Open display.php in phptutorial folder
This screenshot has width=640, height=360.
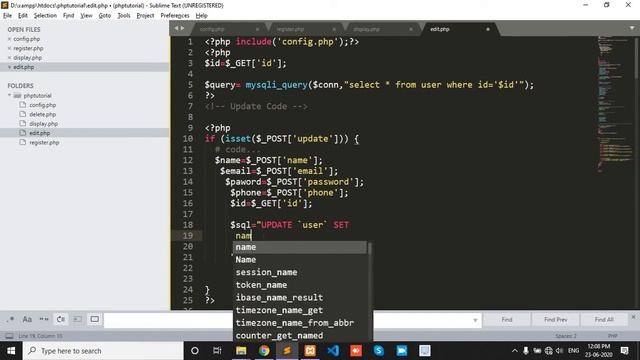(43, 124)
